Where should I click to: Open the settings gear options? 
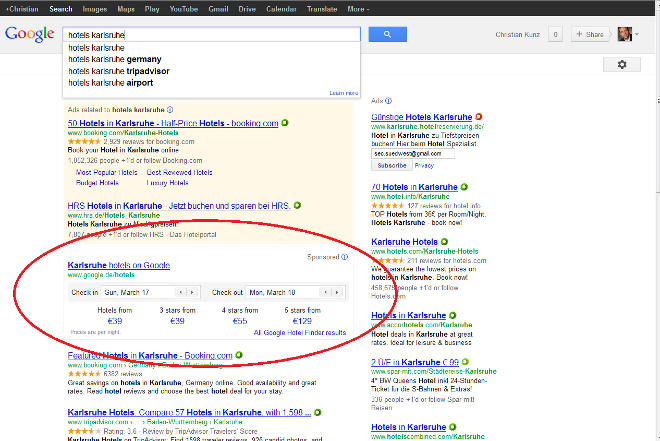pos(622,64)
